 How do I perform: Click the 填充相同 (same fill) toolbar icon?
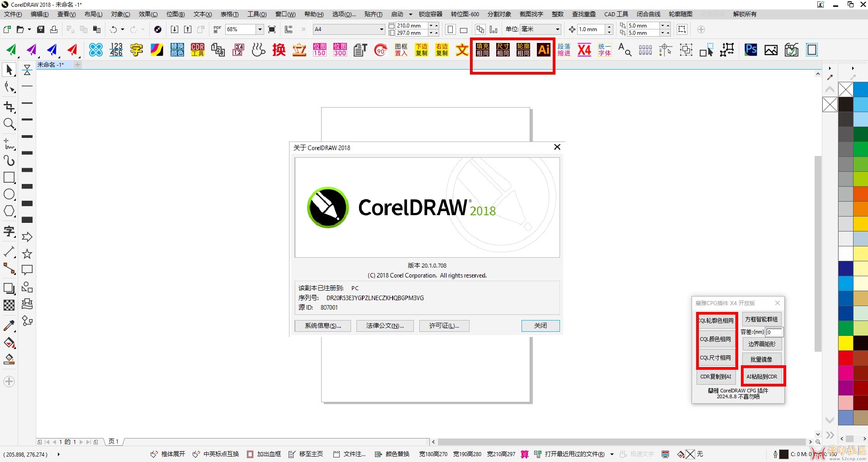pos(482,50)
